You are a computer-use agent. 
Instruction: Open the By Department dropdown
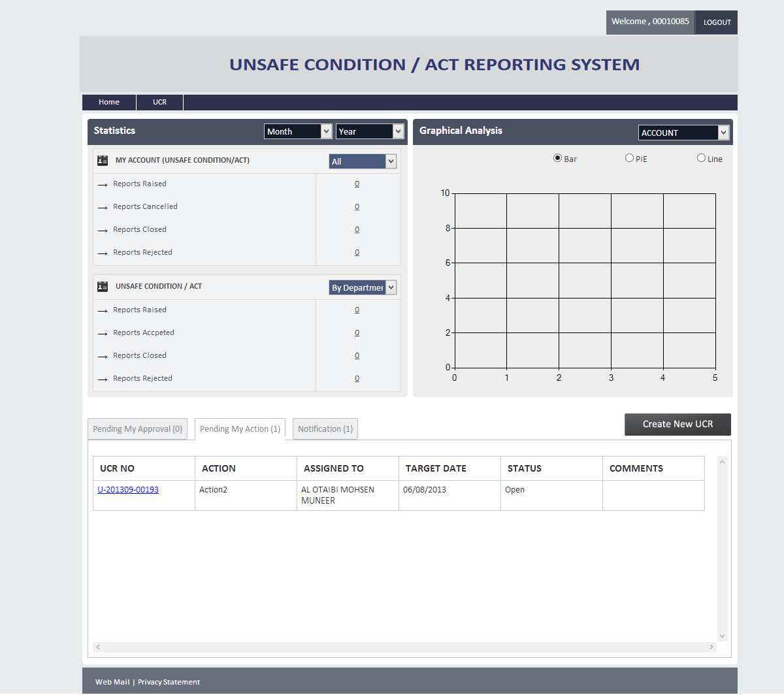[x=363, y=287]
